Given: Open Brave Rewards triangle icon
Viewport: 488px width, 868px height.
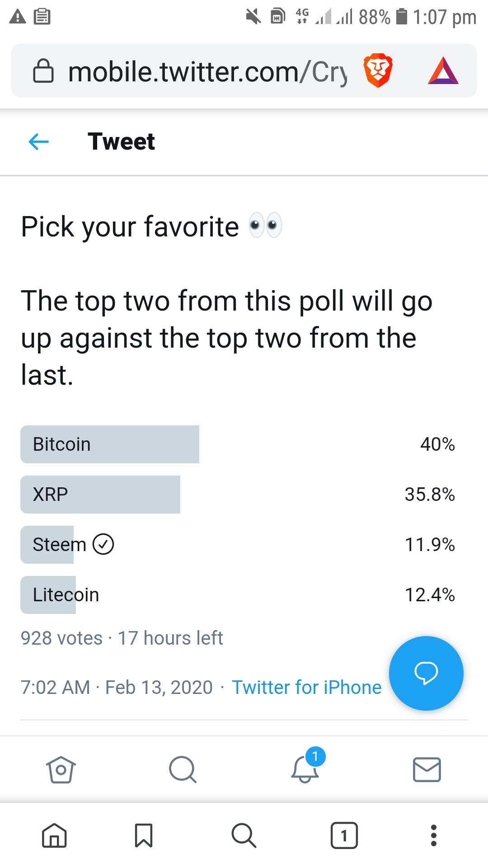Looking at the screenshot, I should (443, 71).
